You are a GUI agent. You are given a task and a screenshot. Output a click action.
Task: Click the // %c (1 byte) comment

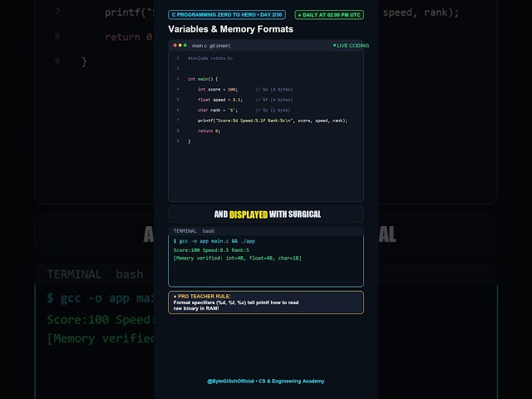pyautogui.click(x=273, y=111)
